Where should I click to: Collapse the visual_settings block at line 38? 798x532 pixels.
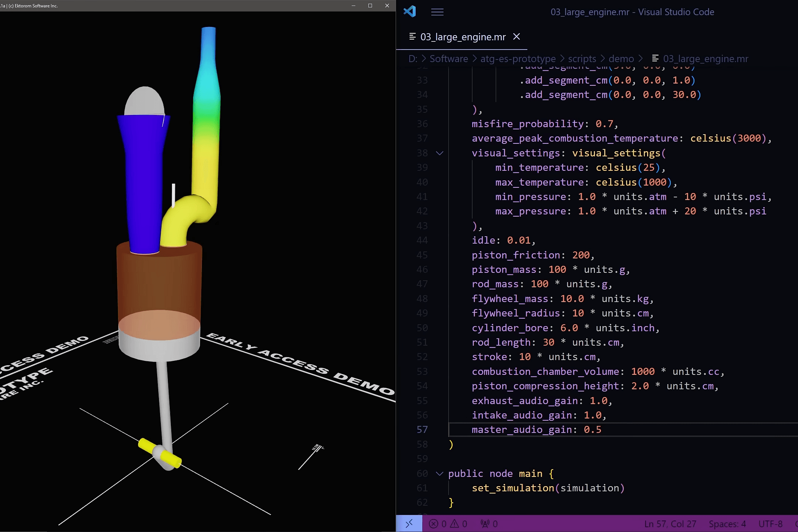pyautogui.click(x=439, y=153)
